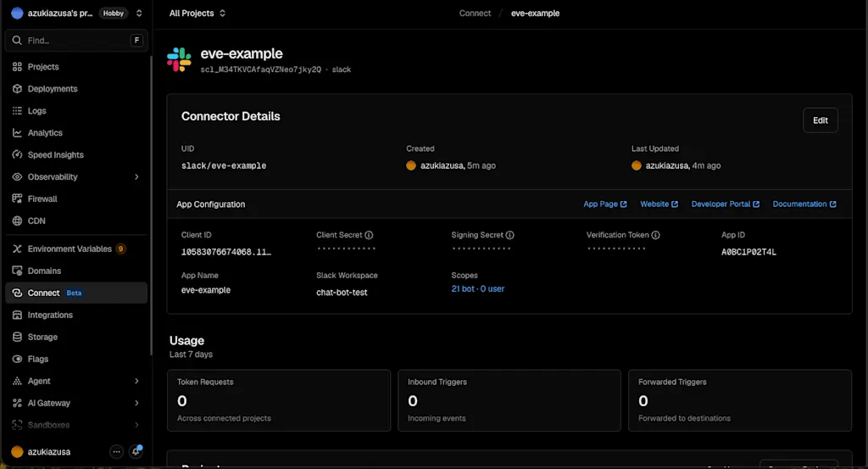Open the App Page external link
Viewport: 868px width, 469px height.
click(605, 204)
